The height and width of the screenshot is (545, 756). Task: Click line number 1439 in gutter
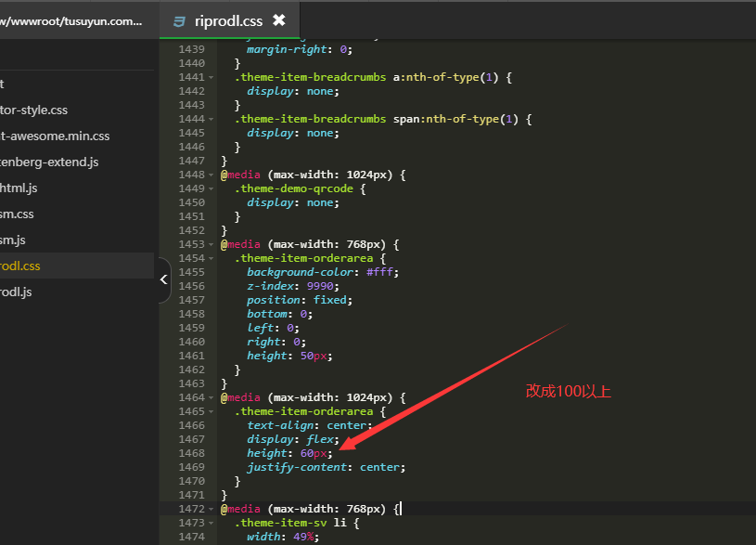pos(191,49)
